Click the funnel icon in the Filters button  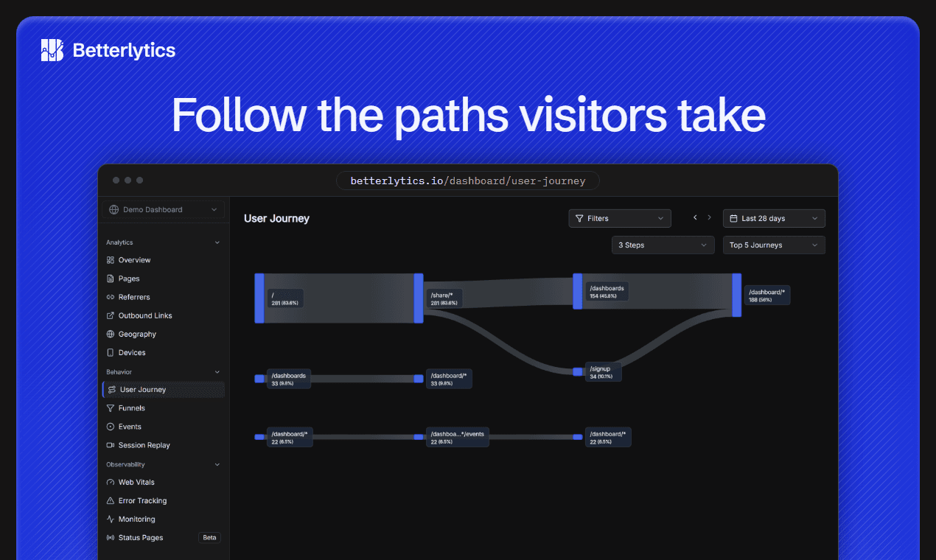[x=579, y=218]
